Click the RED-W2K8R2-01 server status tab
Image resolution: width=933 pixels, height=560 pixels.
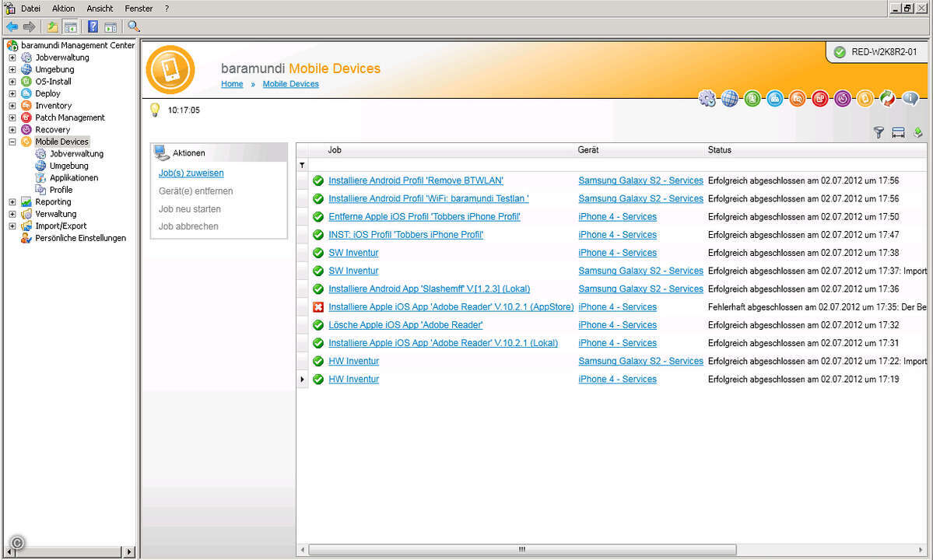point(877,52)
